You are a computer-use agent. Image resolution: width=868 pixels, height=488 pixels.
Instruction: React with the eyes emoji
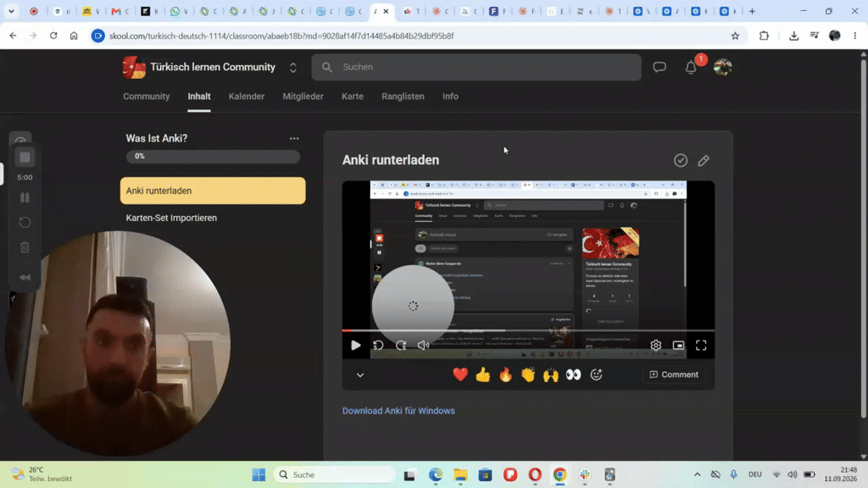click(x=574, y=374)
